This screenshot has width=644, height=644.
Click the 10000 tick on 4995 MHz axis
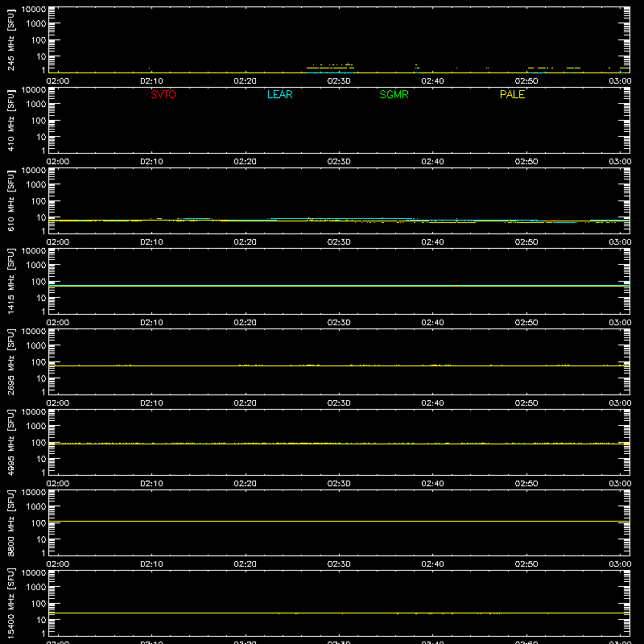(34, 412)
